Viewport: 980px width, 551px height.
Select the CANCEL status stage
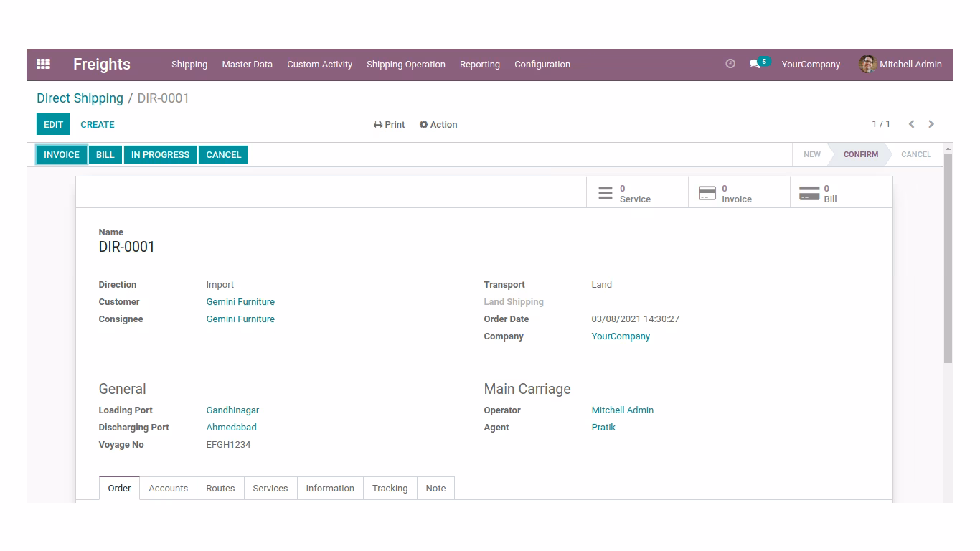pyautogui.click(x=915, y=154)
